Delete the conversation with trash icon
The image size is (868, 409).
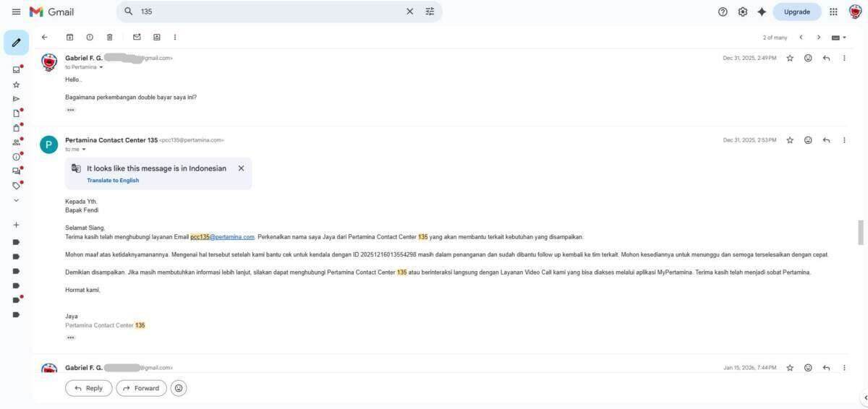110,37
